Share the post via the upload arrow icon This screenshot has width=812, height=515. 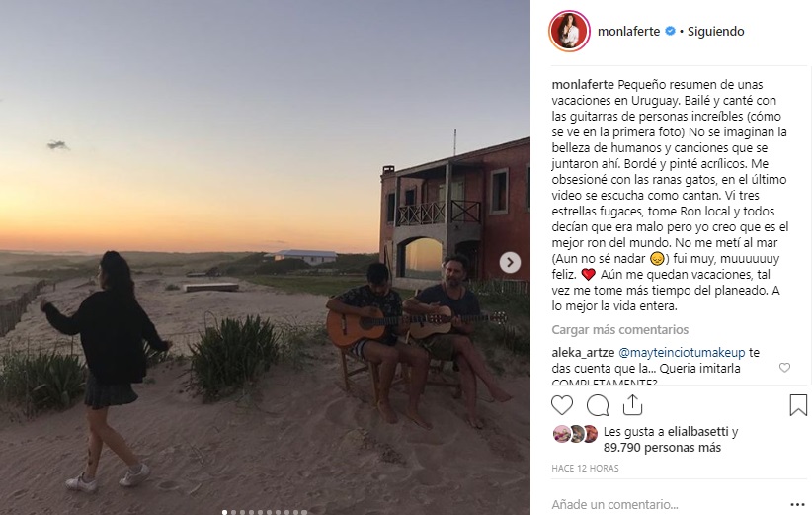(x=632, y=404)
